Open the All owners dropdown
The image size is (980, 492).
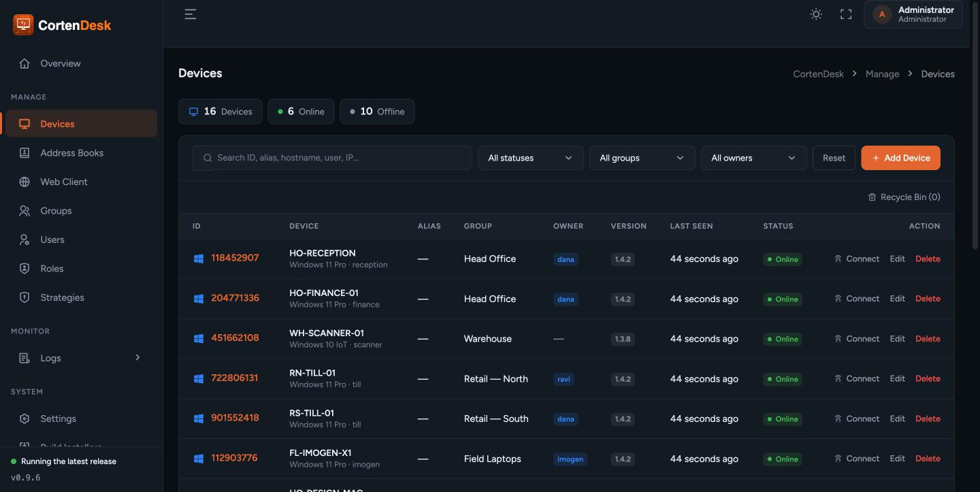[753, 158]
